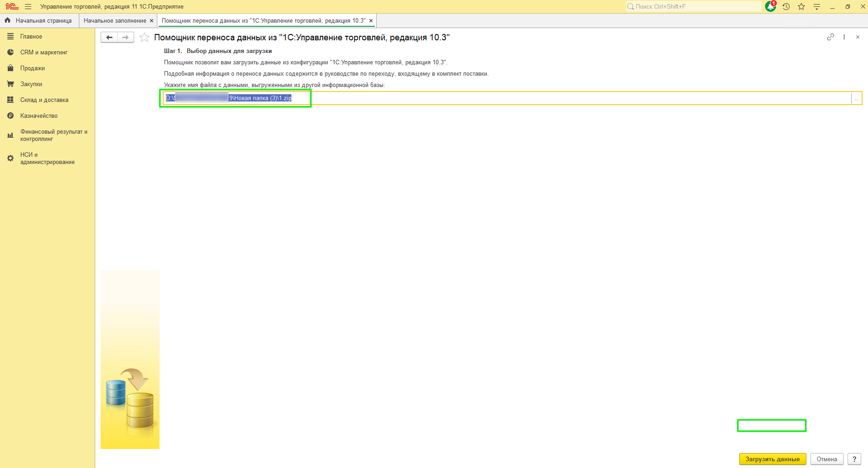The width and height of the screenshot is (868, 468).
Task: Add form to favorites with star
Action: point(144,37)
